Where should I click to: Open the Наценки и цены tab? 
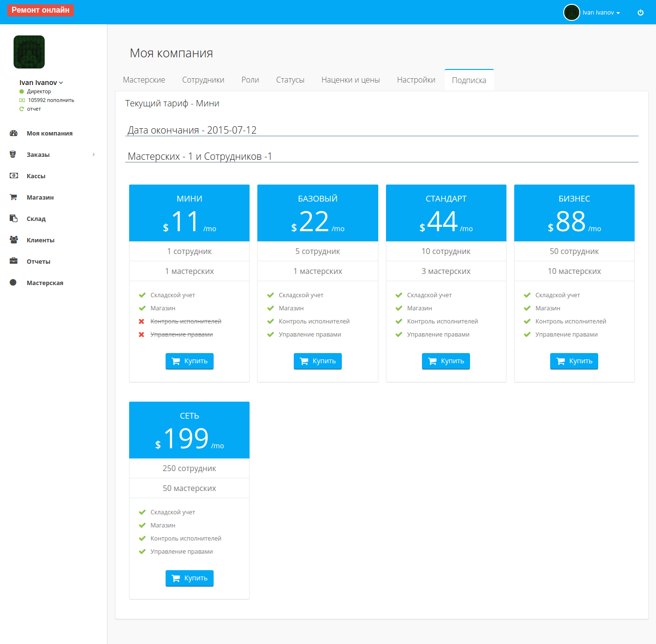[x=351, y=80]
